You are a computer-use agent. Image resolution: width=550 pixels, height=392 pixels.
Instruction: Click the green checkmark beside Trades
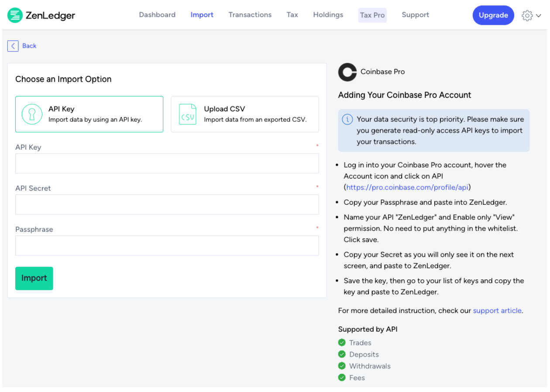(342, 343)
